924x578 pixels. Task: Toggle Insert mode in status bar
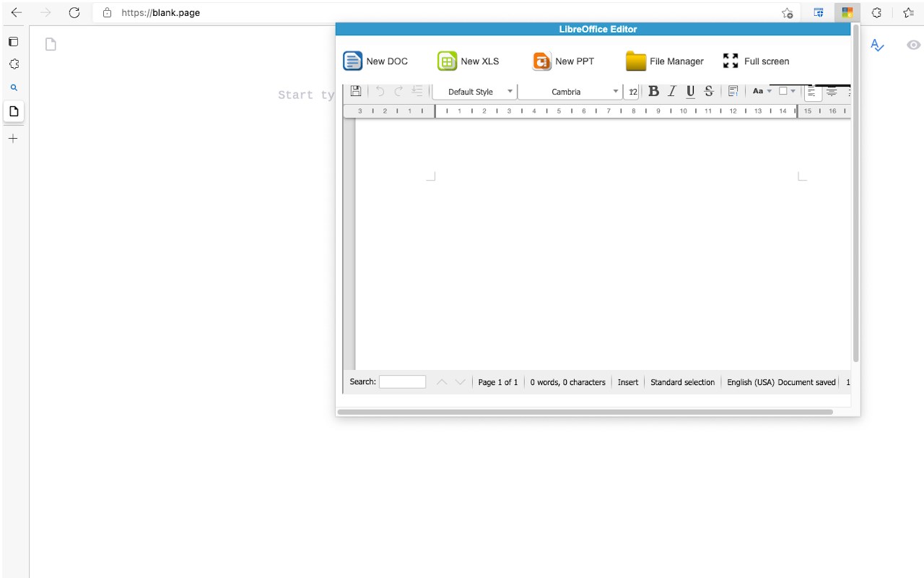[628, 382]
